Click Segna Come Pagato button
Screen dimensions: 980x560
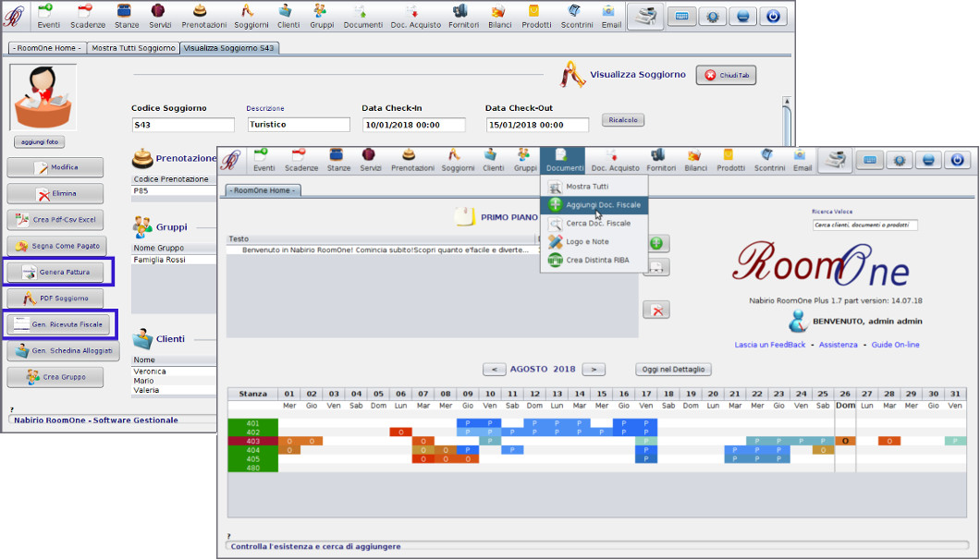[57, 246]
